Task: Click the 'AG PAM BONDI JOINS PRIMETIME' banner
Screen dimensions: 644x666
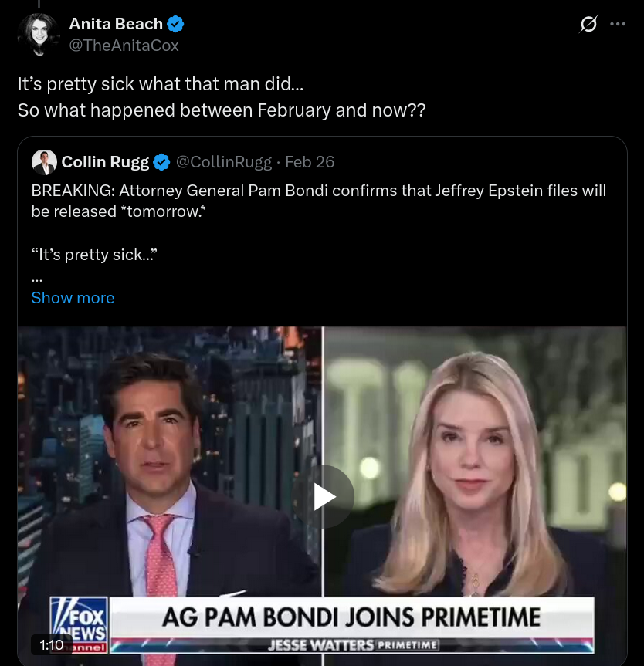Action: (x=351, y=617)
